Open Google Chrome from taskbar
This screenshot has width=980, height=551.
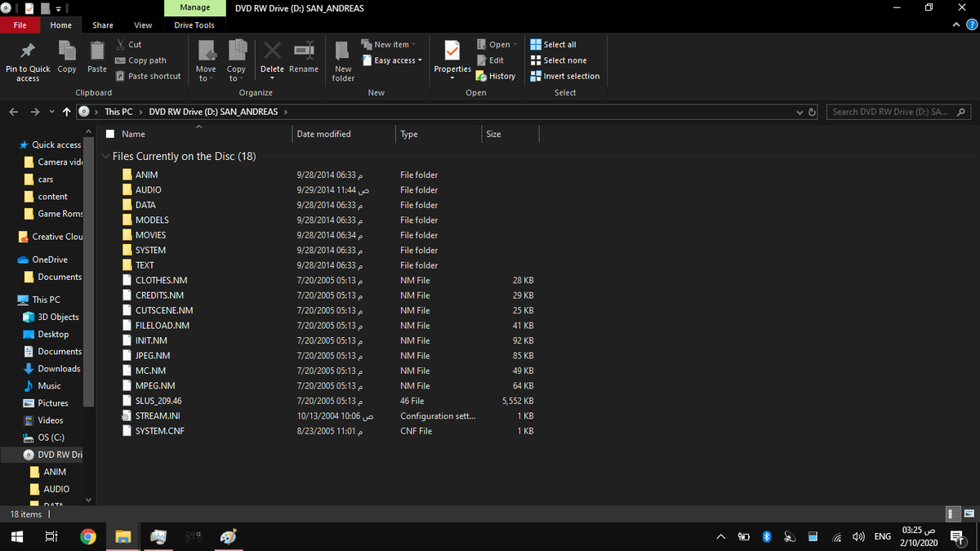coord(88,536)
